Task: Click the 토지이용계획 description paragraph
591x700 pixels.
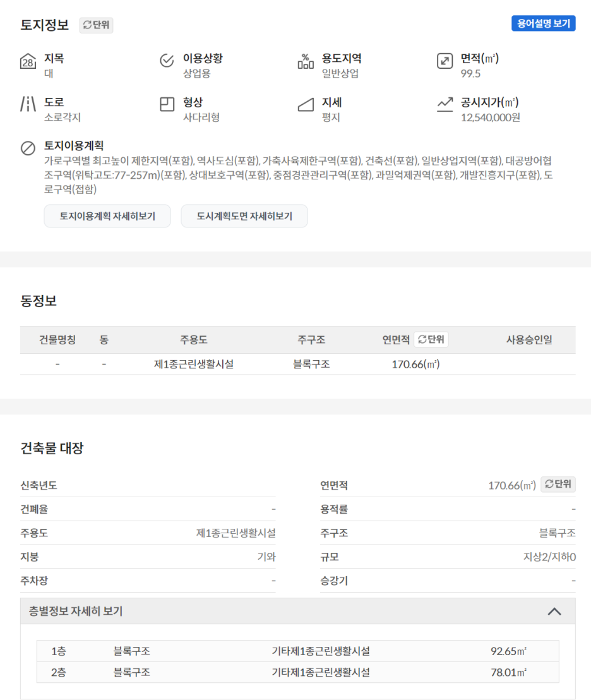Action: (299, 175)
